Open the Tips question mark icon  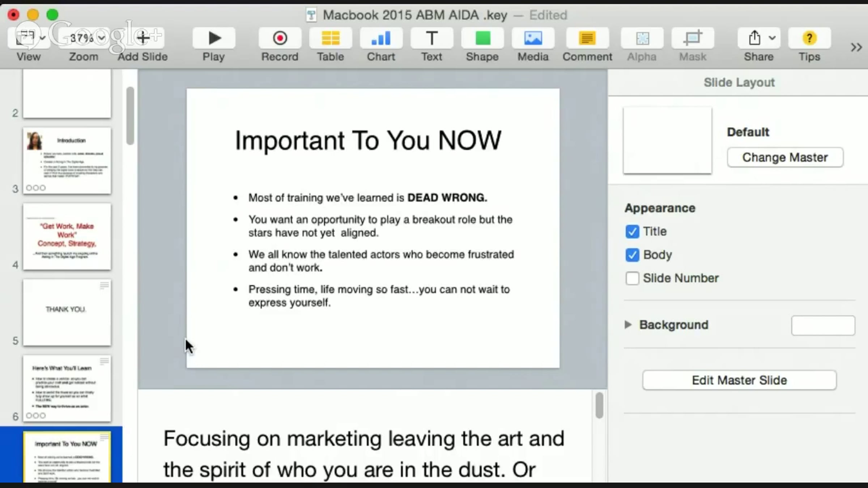click(809, 38)
